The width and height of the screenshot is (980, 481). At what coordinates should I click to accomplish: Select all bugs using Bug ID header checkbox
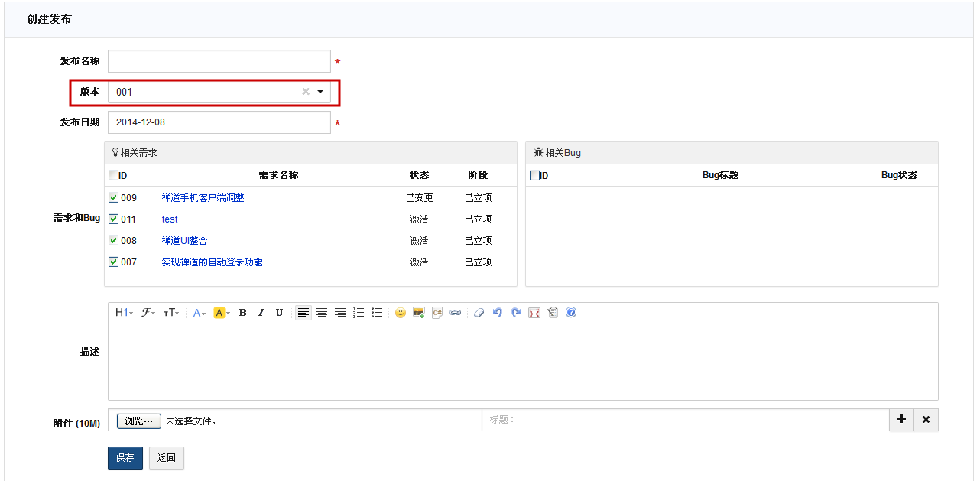[534, 175]
